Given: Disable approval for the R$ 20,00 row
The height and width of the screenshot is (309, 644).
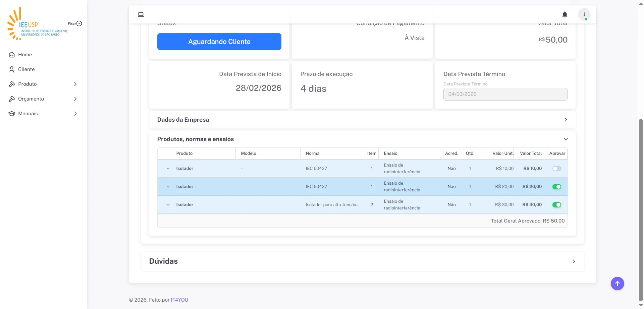Looking at the screenshot, I should pyautogui.click(x=557, y=187).
